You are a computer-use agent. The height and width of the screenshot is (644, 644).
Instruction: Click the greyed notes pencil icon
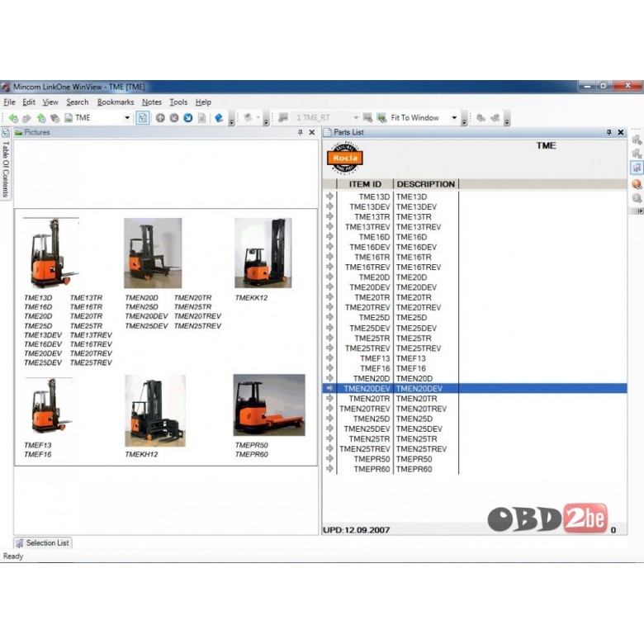coord(248,118)
